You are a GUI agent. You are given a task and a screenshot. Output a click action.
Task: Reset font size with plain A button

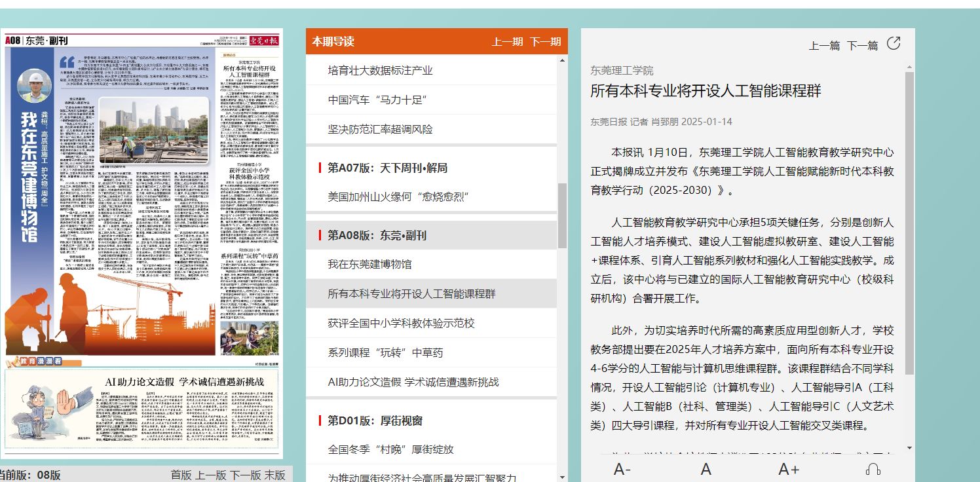pos(706,469)
